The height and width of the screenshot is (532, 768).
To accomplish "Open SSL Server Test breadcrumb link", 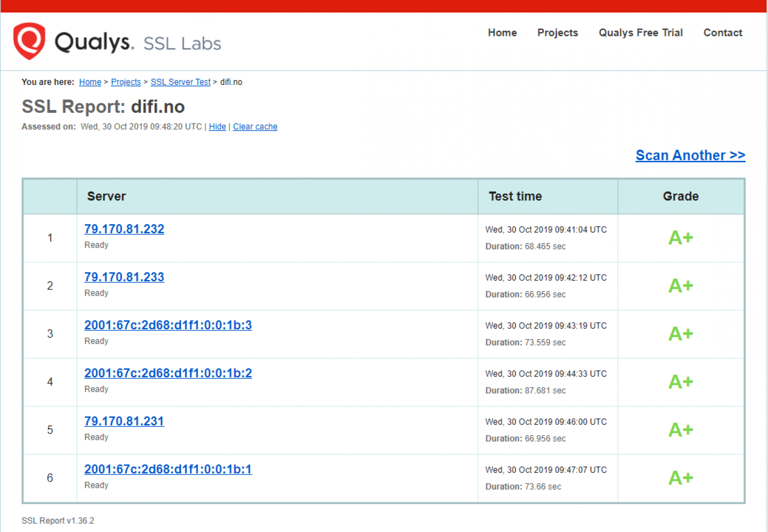I will [180, 82].
